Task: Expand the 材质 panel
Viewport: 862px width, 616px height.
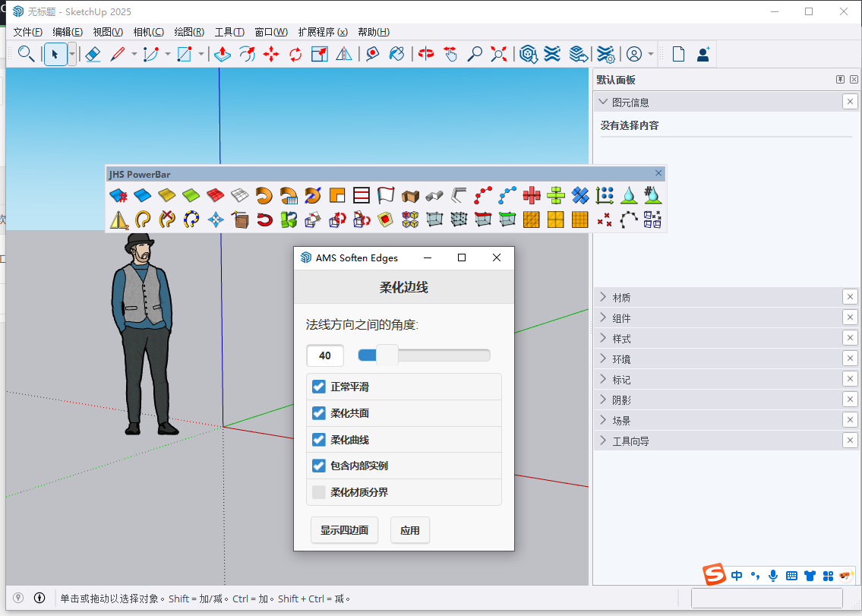Action: pos(603,297)
